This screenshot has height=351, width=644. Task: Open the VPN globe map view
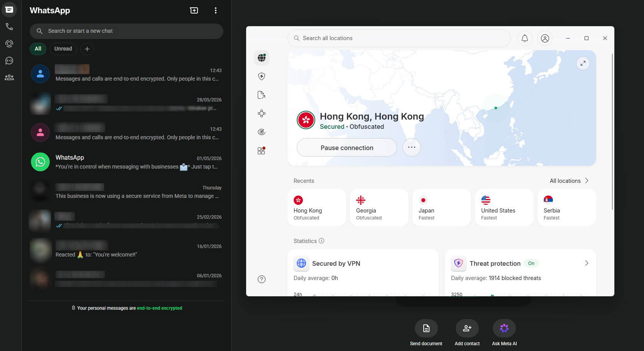262,58
